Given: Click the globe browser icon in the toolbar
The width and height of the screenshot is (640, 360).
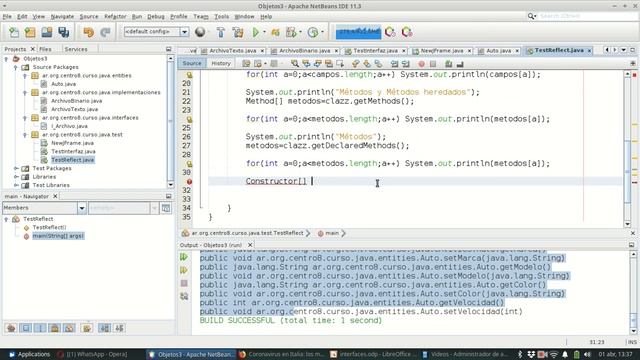Looking at the screenshot, I should point(200,32).
